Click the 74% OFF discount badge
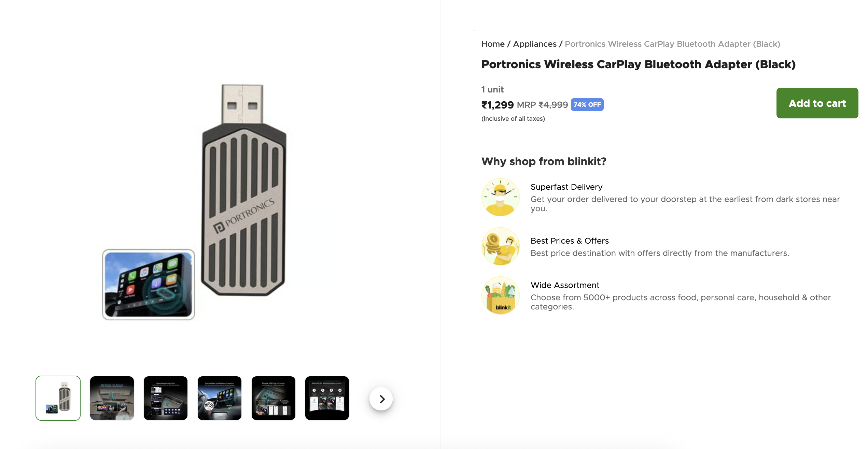 coord(587,105)
